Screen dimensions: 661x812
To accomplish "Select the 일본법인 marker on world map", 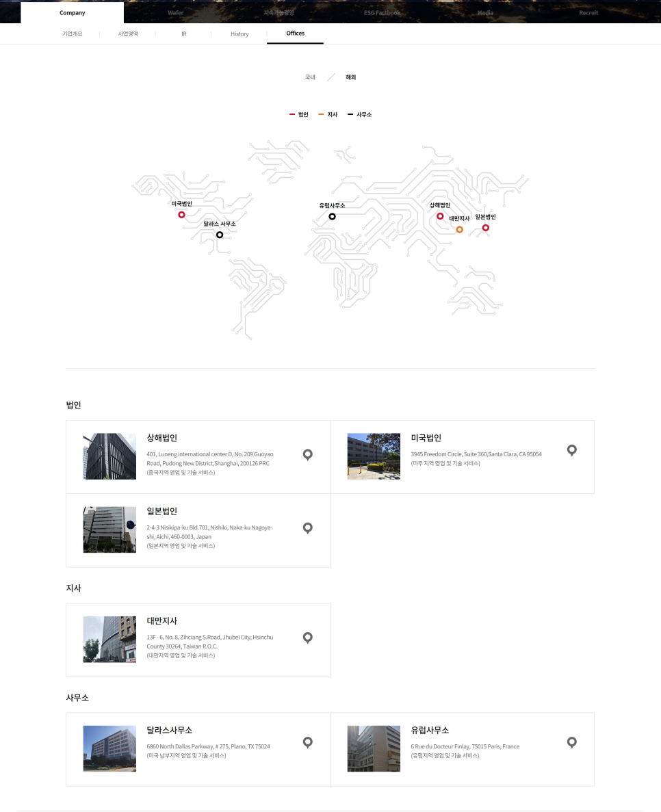I will (x=485, y=228).
